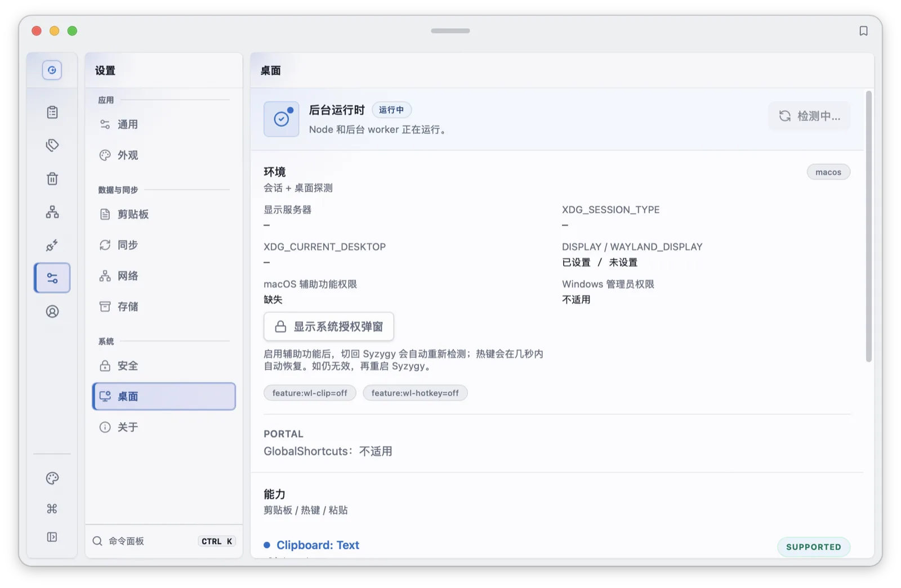Image resolution: width=901 pixels, height=588 pixels.
Task: Click the XDG_SESSION_TYPE label
Action: [x=610, y=210]
